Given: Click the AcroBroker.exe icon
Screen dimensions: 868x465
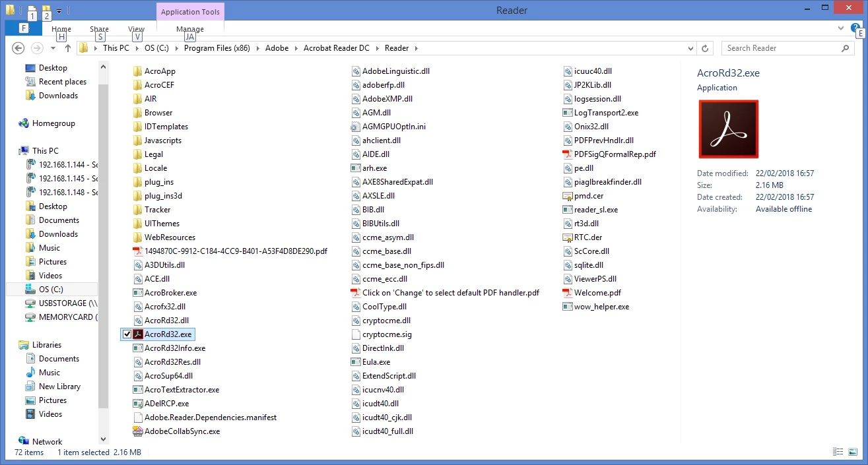Looking at the screenshot, I should point(138,293).
